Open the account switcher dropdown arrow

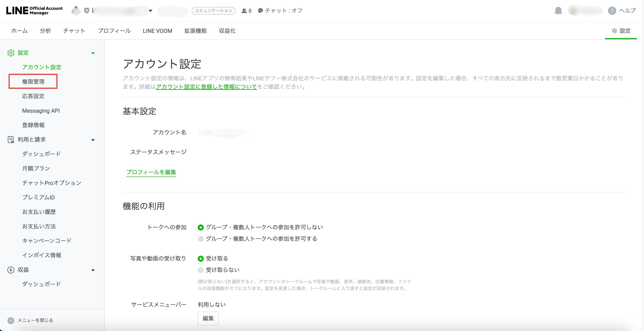click(x=150, y=11)
